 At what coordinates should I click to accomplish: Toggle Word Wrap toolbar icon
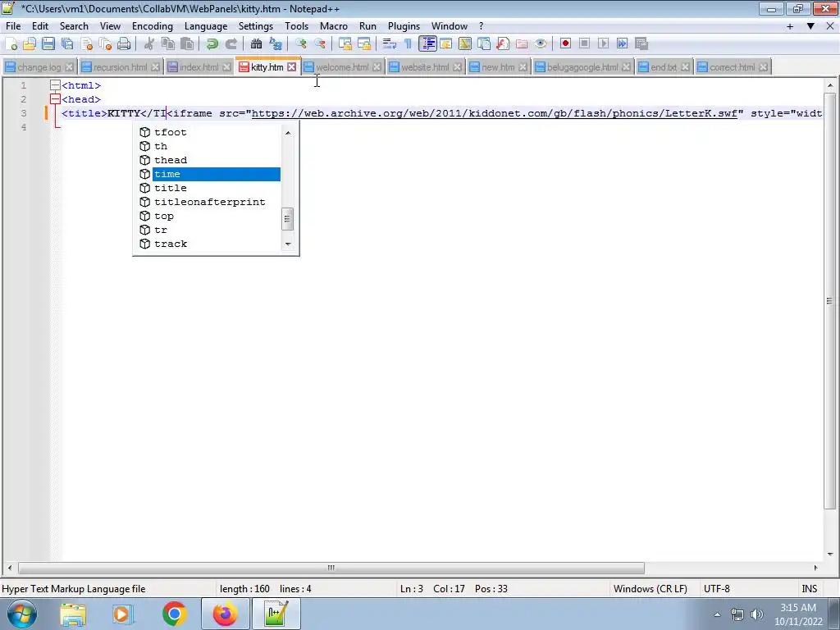click(x=389, y=44)
